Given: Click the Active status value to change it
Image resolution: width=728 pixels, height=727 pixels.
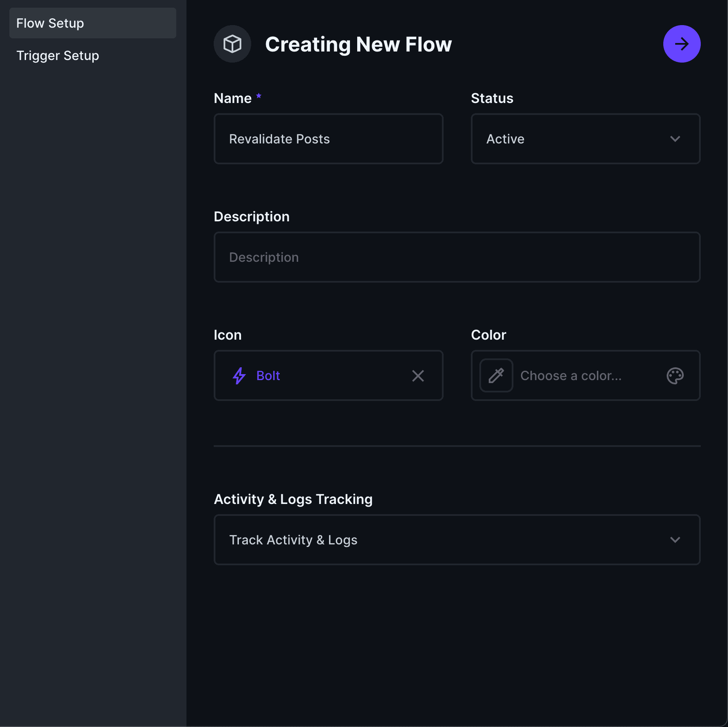Looking at the screenshot, I should [505, 139].
